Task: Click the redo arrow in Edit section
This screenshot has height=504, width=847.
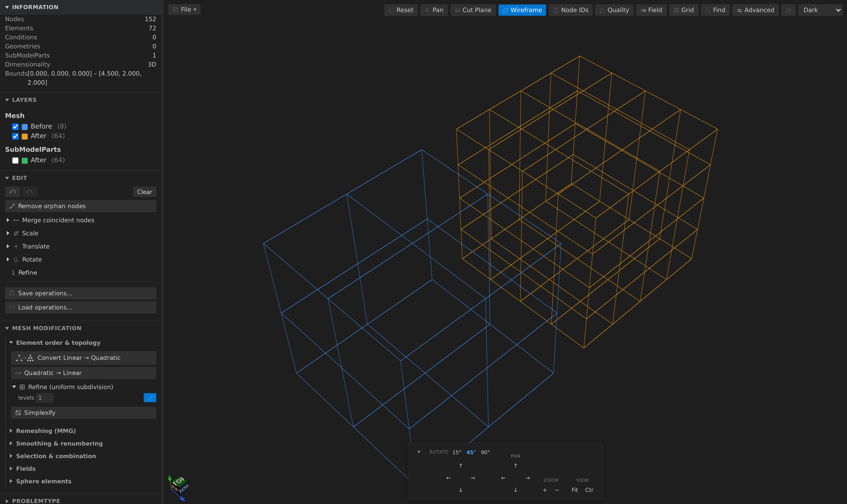Action: coord(30,192)
